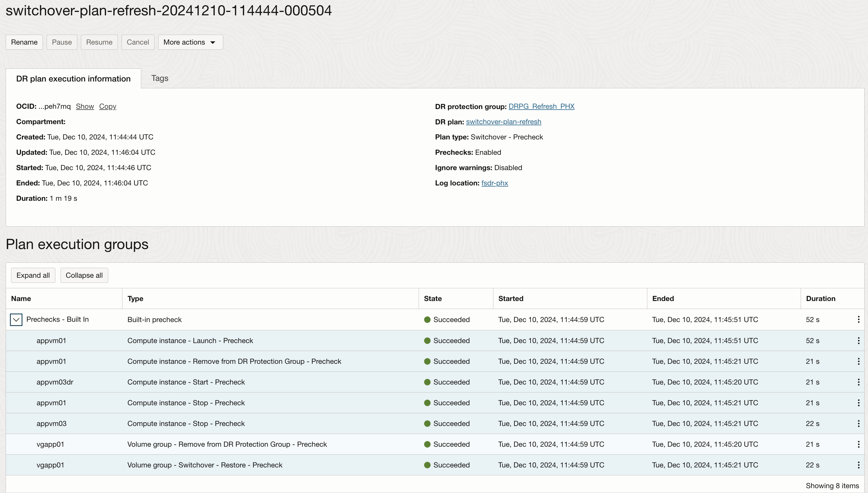Open kebab menu for appvm01 Launch Precheck row

(x=858, y=340)
